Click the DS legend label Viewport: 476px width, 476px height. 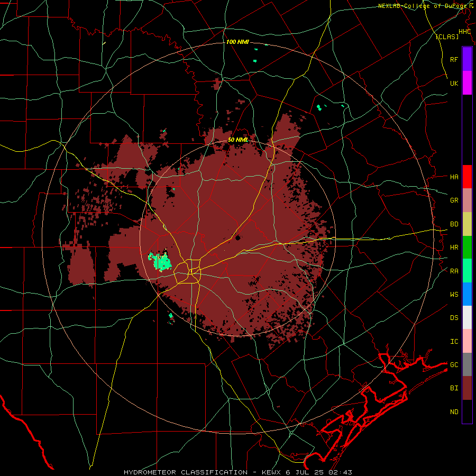454,317
